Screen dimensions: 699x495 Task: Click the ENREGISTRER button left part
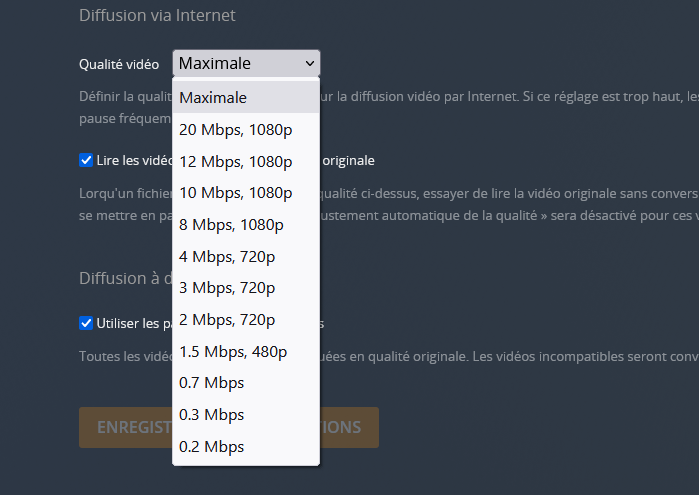(126, 427)
